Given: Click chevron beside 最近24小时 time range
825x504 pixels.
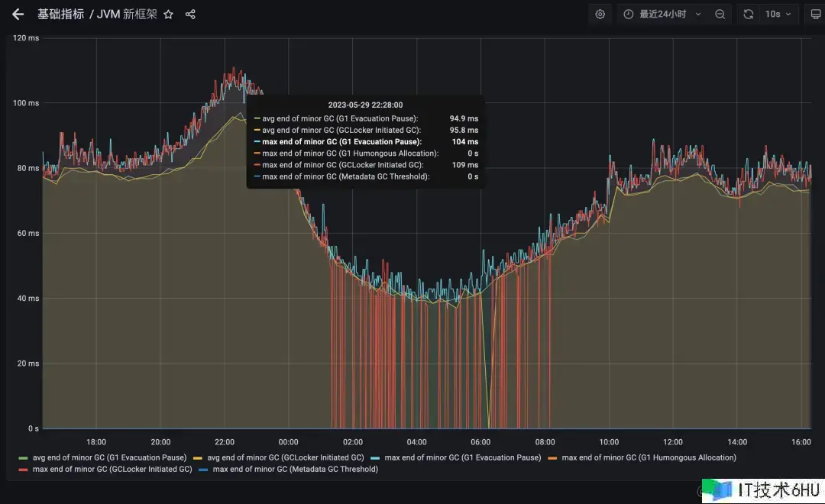Looking at the screenshot, I should pyautogui.click(x=698, y=15).
